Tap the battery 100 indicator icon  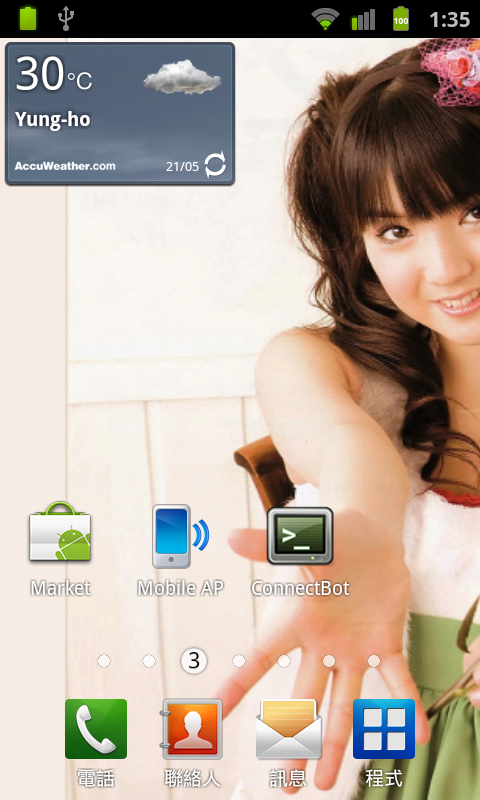point(401,19)
